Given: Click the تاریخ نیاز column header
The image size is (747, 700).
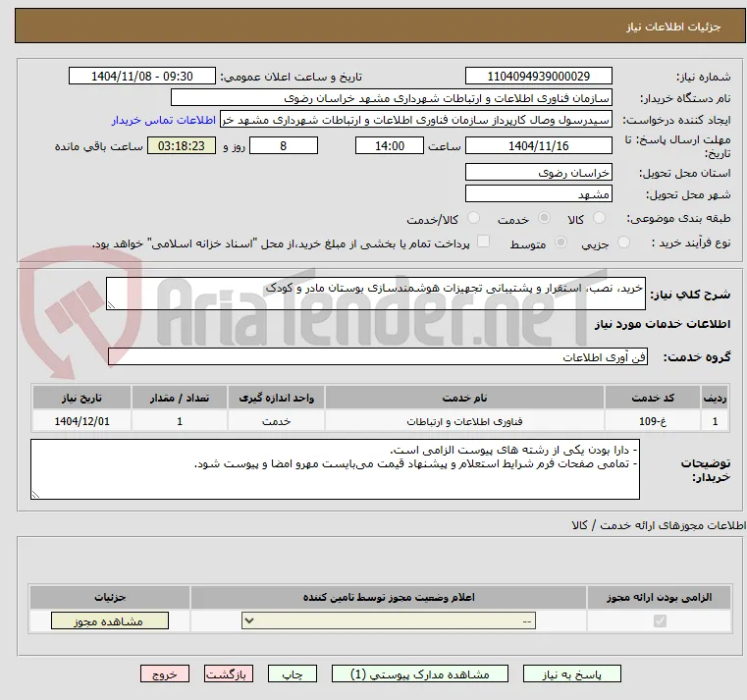Looking at the screenshot, I should pyautogui.click(x=81, y=398).
